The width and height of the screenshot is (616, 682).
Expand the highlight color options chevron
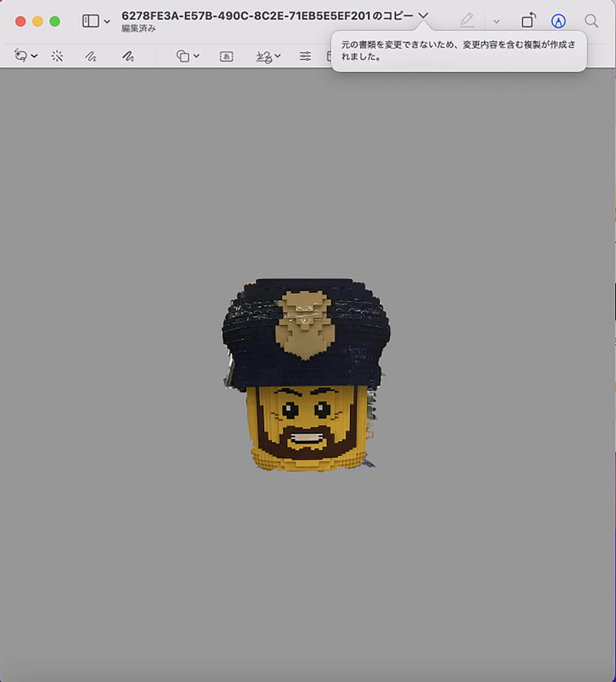point(496,22)
